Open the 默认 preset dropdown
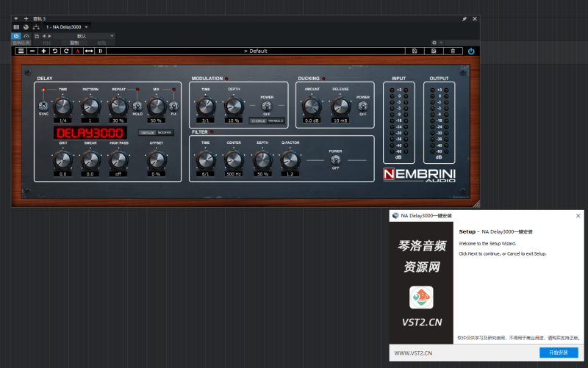This screenshot has height=368, width=588. (x=84, y=36)
